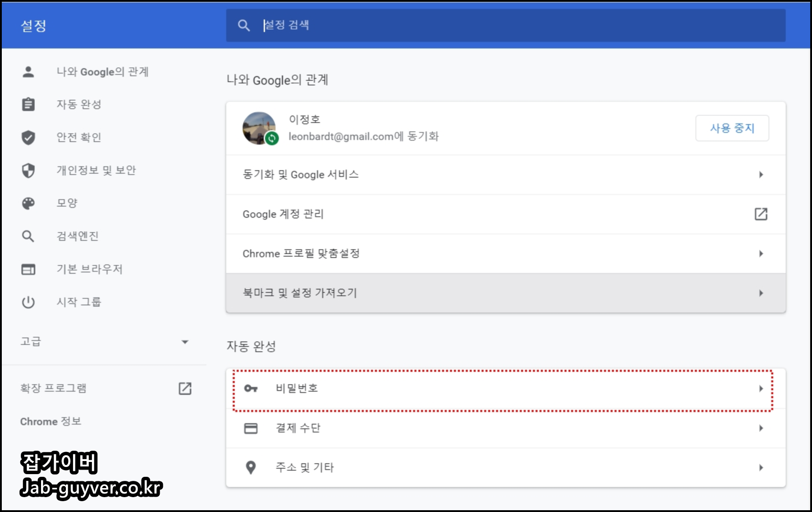Viewport: 812px width, 512px height.
Task: Open the 모양 settings section
Action: tap(67, 203)
